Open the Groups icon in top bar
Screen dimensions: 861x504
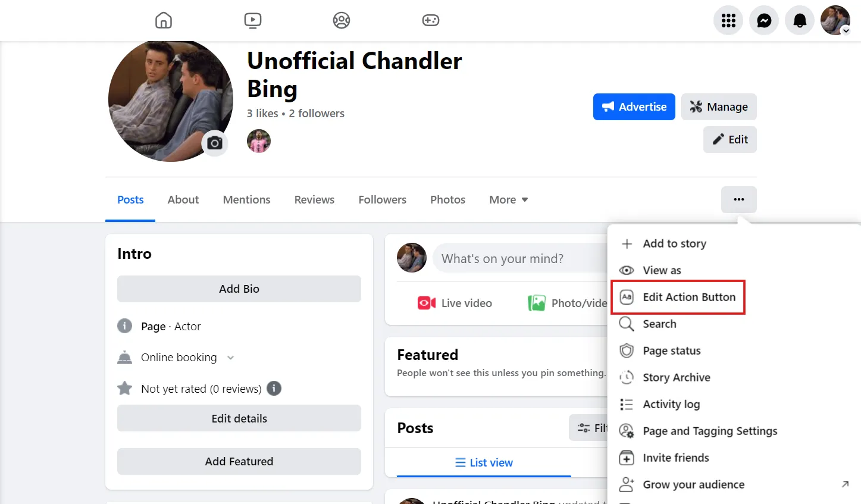tap(342, 20)
